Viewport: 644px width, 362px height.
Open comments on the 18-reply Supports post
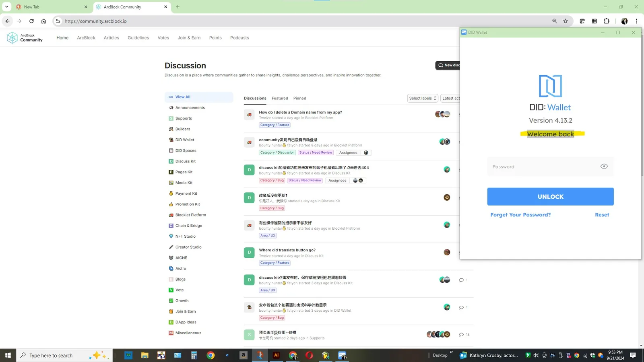coord(464,335)
